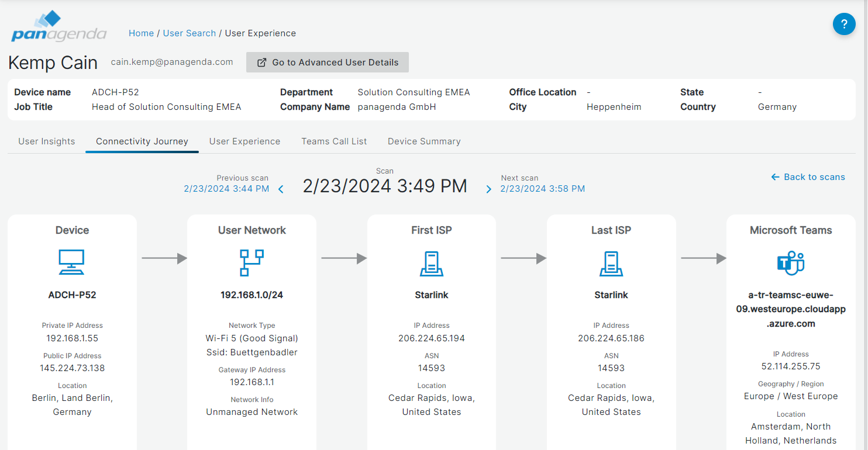Click the scan time 2/23/2024 3:49 PM

pyautogui.click(x=385, y=186)
